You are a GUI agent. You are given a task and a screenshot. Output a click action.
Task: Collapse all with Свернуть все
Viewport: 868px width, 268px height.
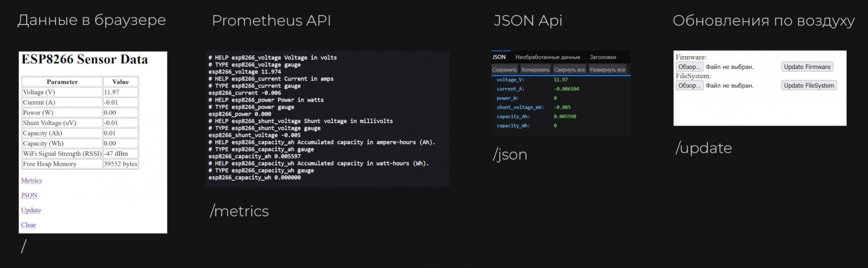(x=569, y=70)
